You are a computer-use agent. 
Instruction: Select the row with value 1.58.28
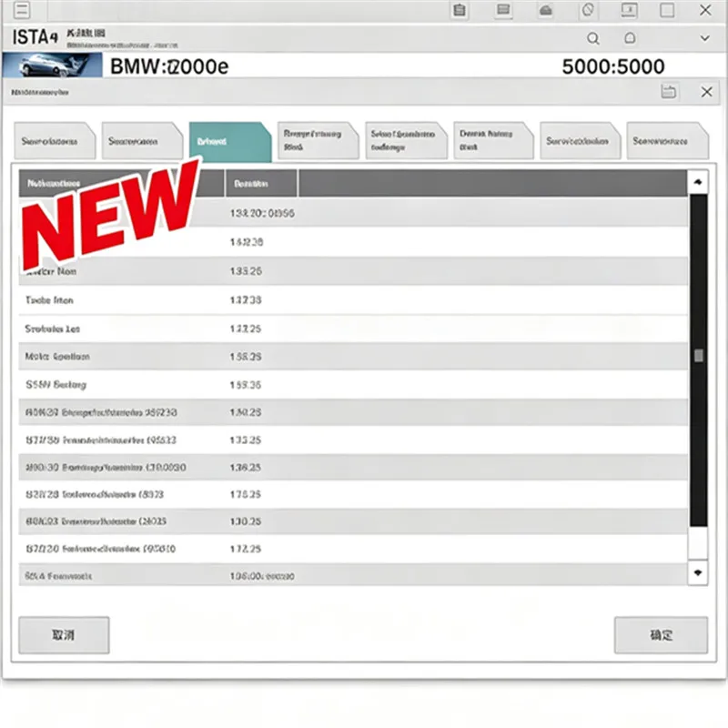[x=353, y=357]
